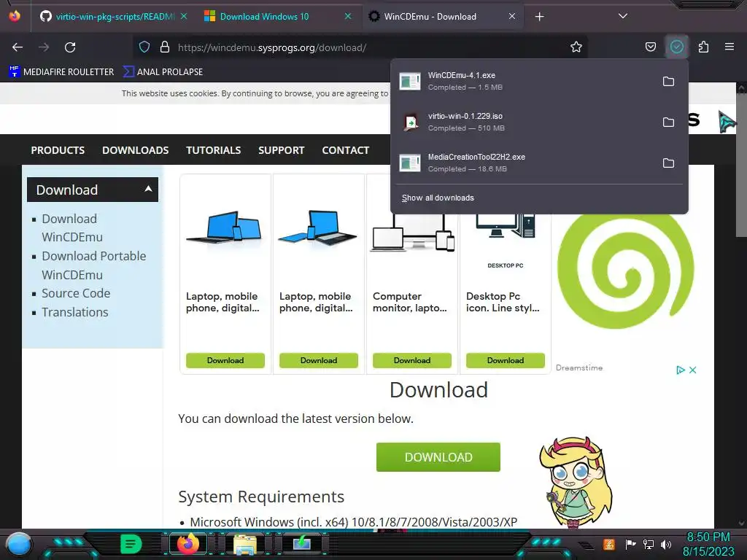Open the Java tray icon

tap(608, 544)
